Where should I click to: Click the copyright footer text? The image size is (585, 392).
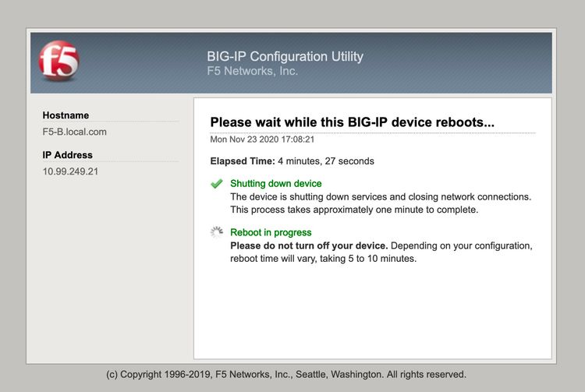[x=286, y=375]
